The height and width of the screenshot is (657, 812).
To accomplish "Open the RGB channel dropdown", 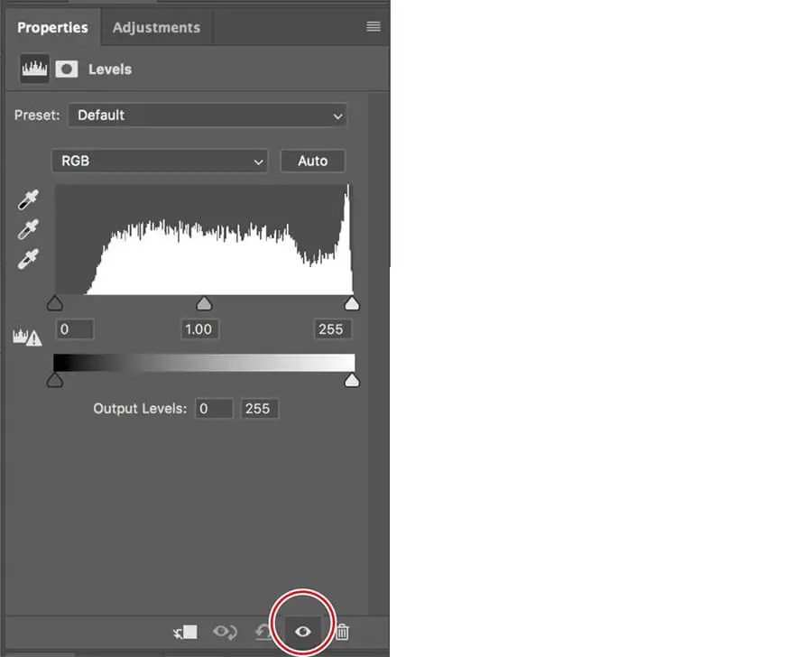I will pyautogui.click(x=160, y=161).
